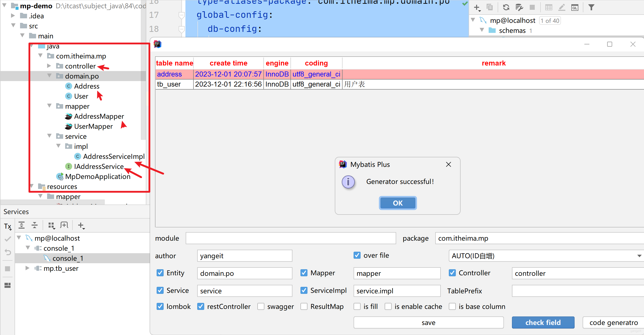This screenshot has width=644, height=335.
Task: Uncheck the Service checkbox
Action: pyautogui.click(x=160, y=290)
